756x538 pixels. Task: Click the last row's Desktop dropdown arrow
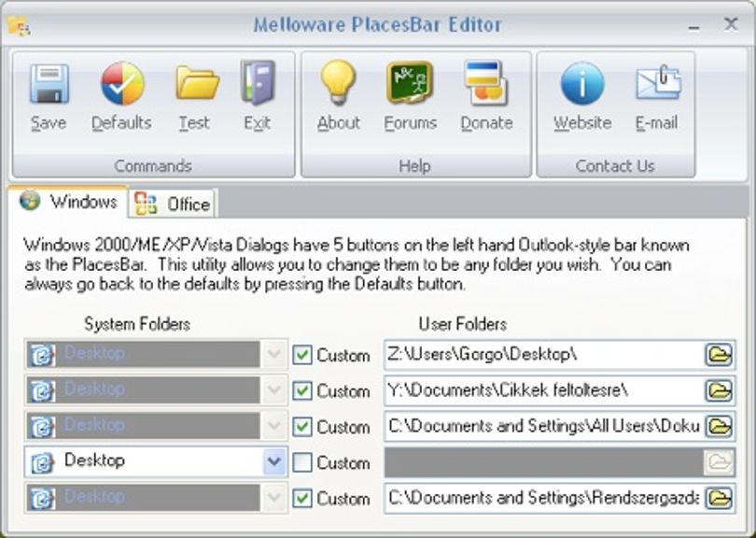[274, 497]
